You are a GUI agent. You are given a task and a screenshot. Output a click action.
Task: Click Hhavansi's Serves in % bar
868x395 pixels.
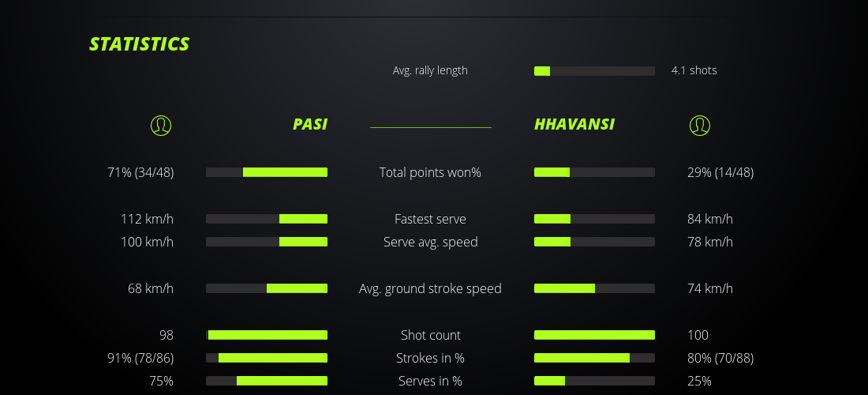point(594,381)
